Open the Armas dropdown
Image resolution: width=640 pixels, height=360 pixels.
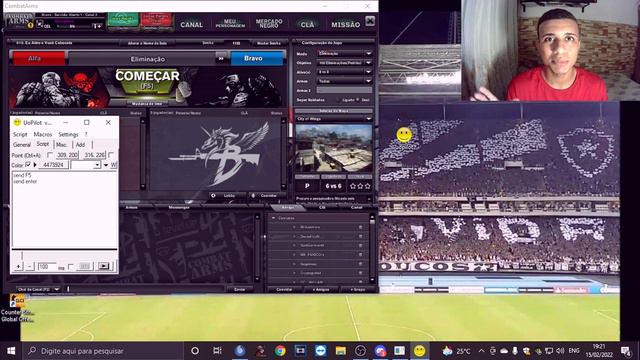click(345, 81)
